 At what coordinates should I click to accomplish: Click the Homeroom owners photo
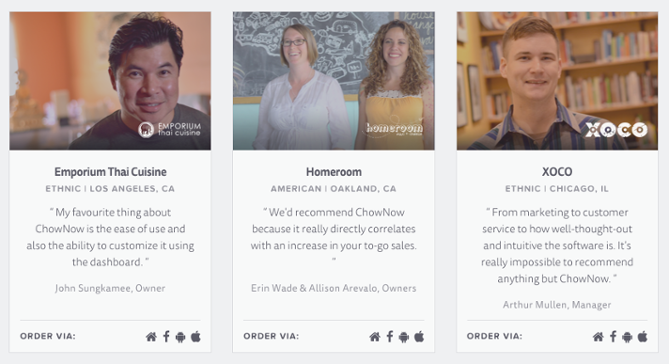(x=334, y=81)
